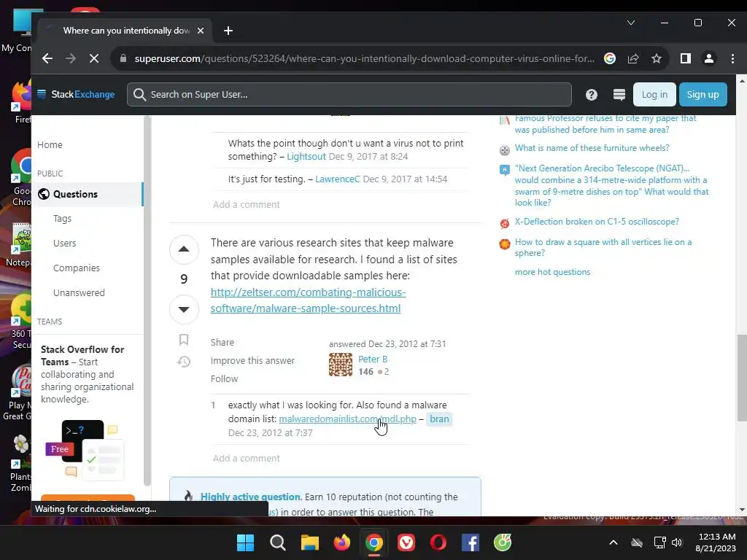This screenshot has height=560, width=747.
Task: Open Peter B's user profile
Action: (373, 359)
